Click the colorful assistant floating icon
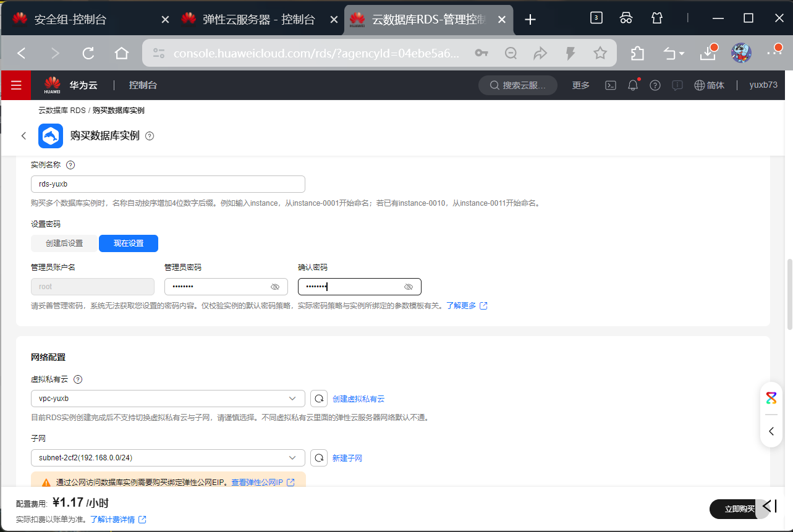 click(771, 397)
